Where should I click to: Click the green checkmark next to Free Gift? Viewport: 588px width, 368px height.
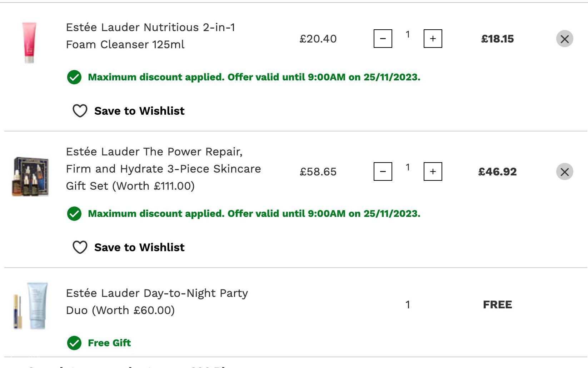[x=74, y=343]
